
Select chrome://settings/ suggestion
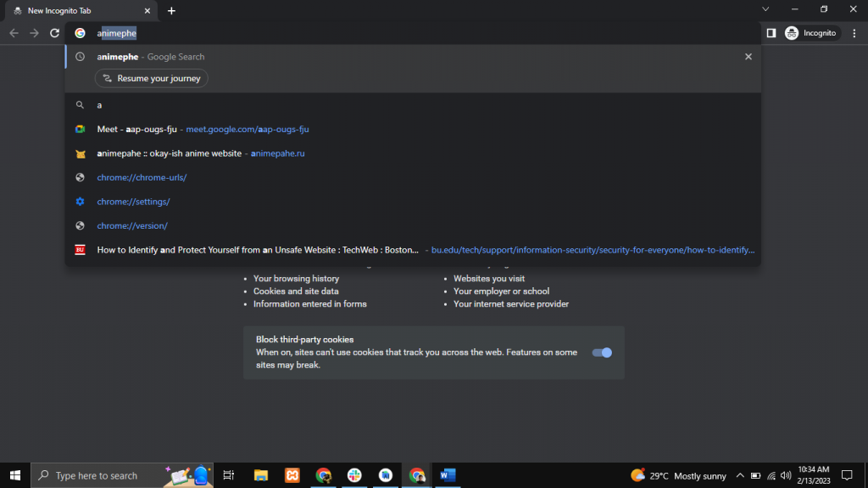point(413,202)
